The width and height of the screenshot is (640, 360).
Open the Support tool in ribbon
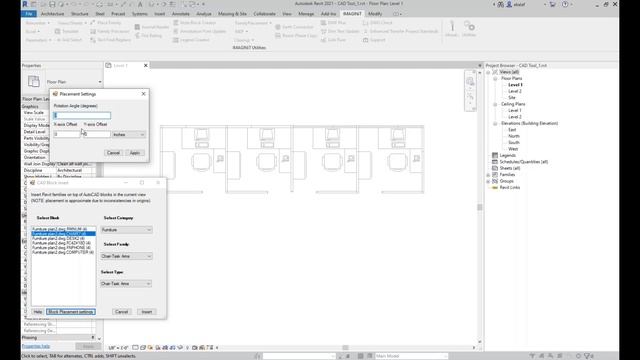(374, 40)
